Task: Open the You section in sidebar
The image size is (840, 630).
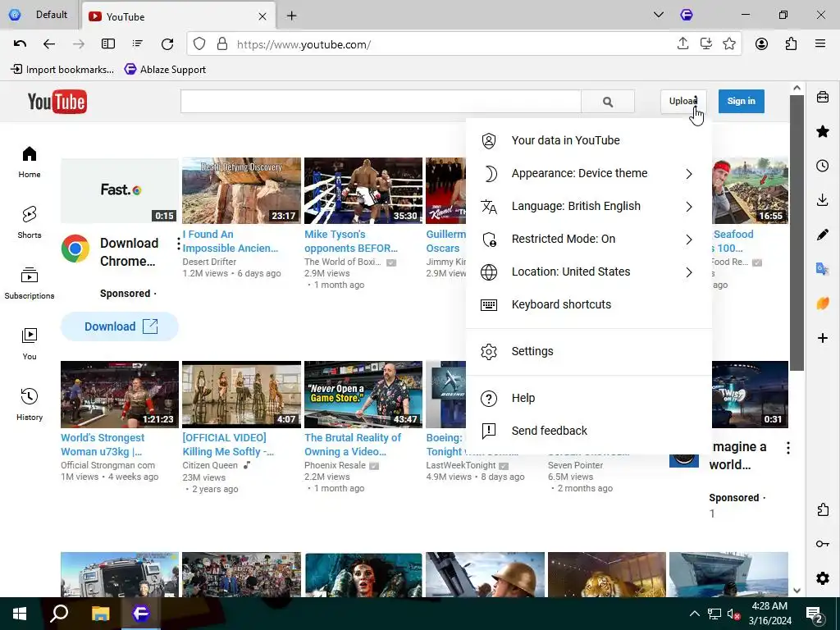Action: click(30, 344)
